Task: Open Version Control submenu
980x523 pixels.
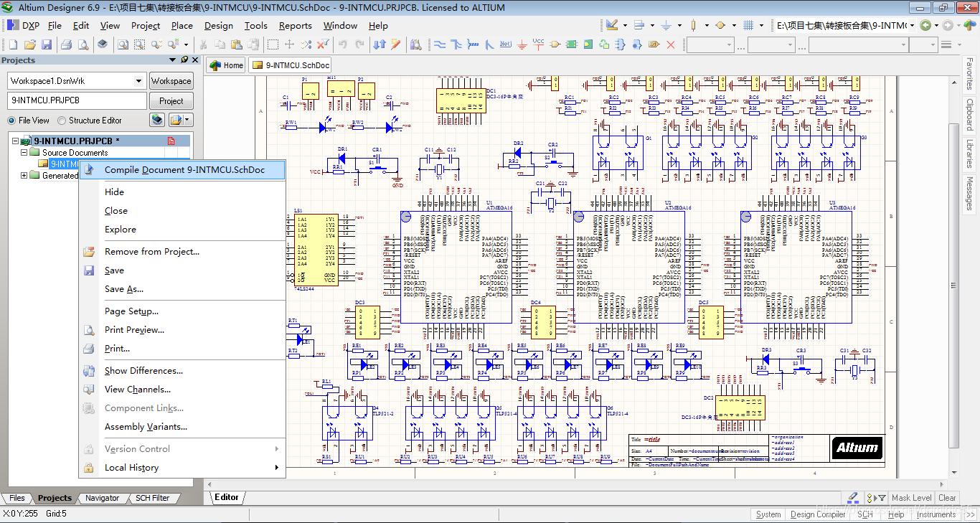Action: (x=182, y=449)
